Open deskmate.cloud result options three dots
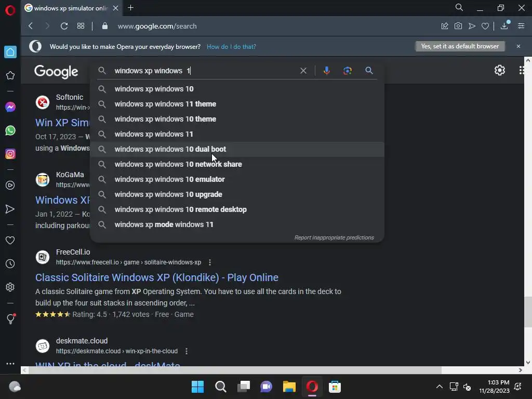Screen dimensions: 532x399 pos(187,351)
